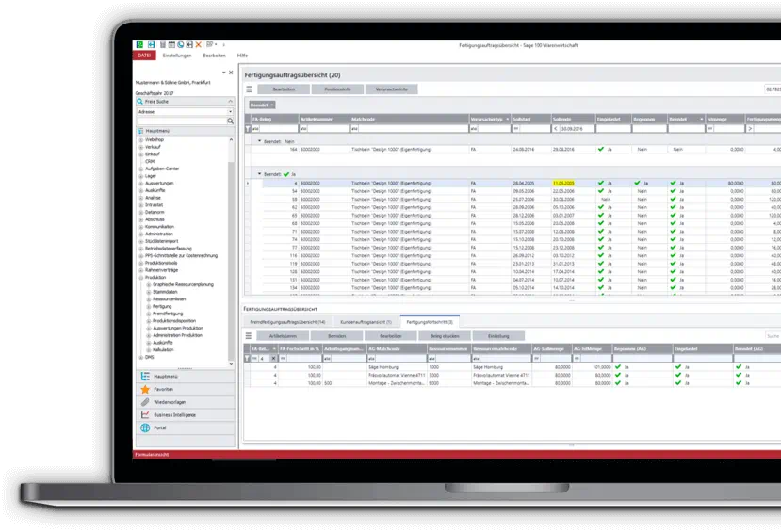Click the orange X icon in quick access toolbar
Screen dimensions: 781x532
pyautogui.click(x=198, y=45)
